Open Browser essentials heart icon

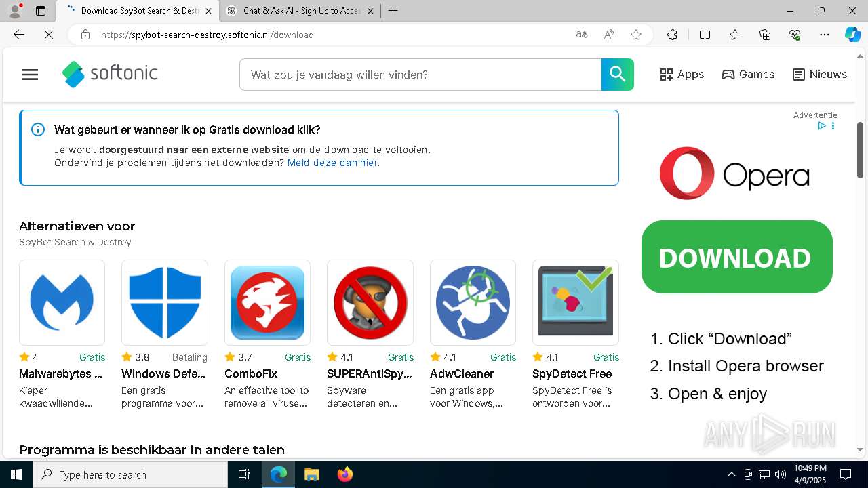[x=795, y=35]
